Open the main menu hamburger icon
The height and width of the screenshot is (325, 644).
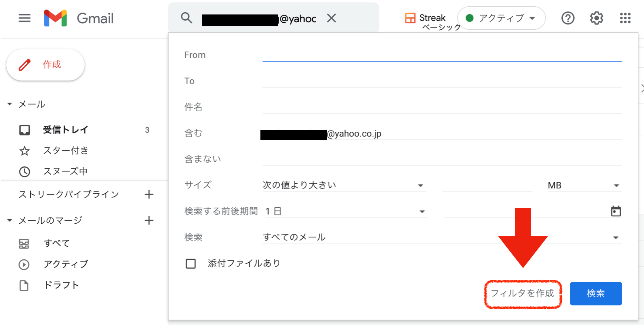tap(24, 18)
